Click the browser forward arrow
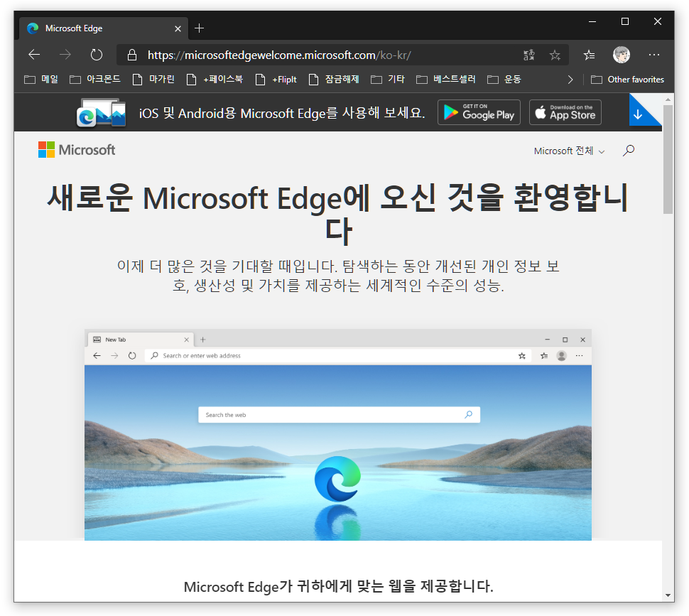The image size is (689, 616). (x=65, y=55)
